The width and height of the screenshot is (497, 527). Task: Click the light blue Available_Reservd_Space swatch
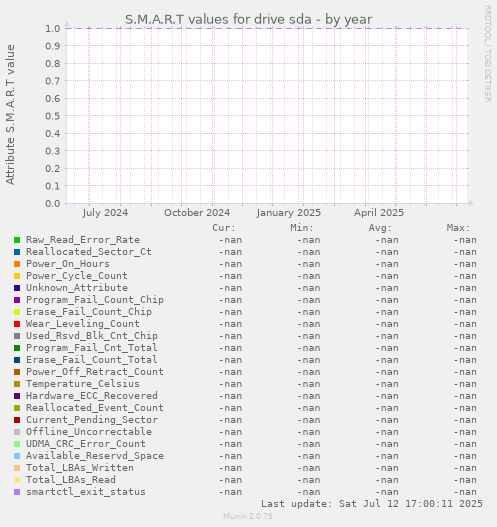(17, 456)
